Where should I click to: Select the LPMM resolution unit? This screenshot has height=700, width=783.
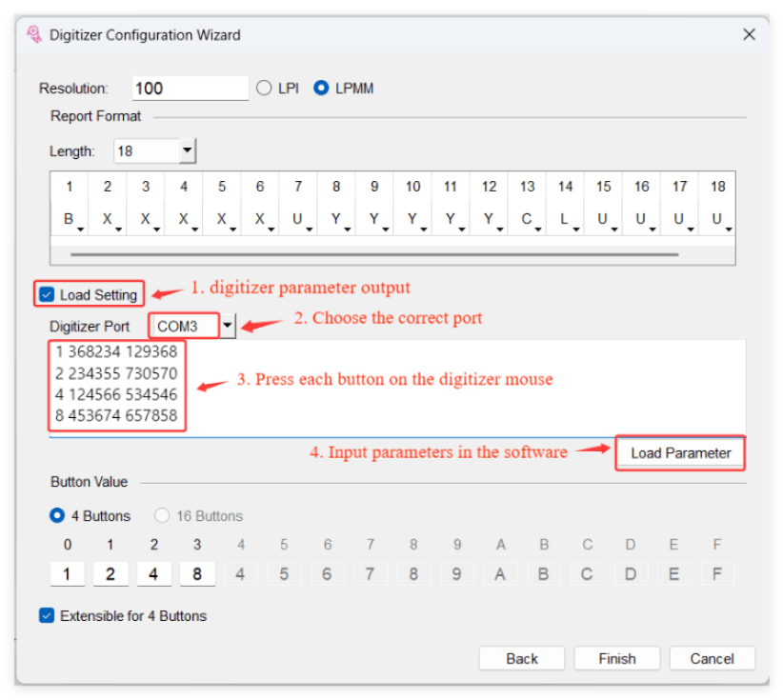[x=321, y=89]
